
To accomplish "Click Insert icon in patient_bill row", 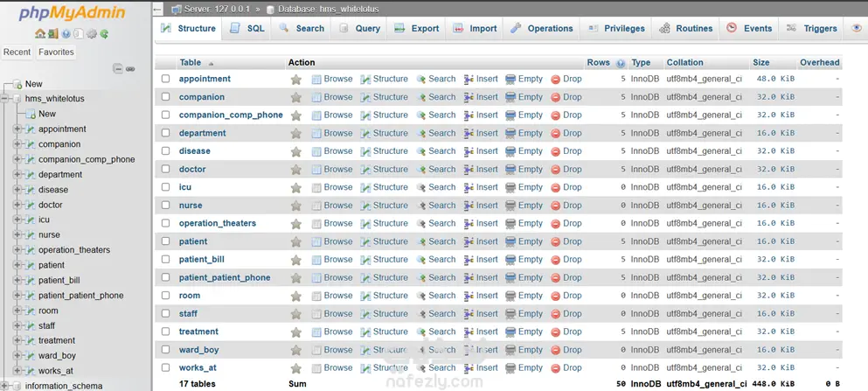I will [469, 260].
